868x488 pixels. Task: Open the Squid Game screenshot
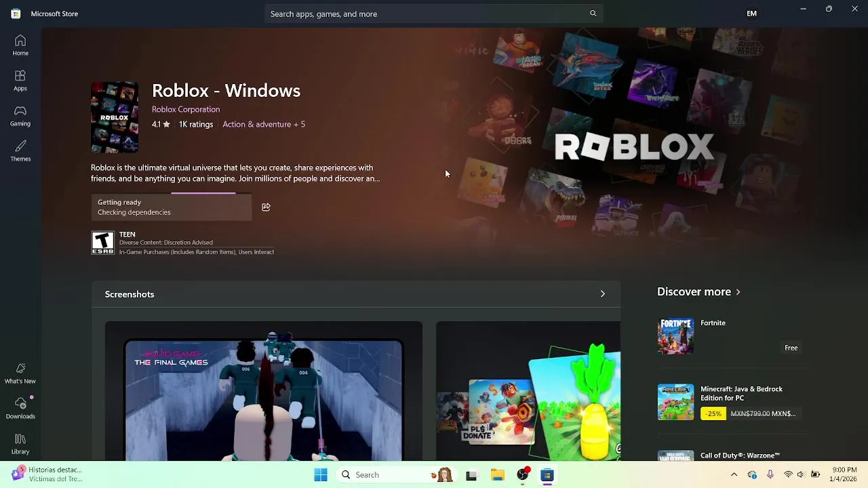pos(264,392)
